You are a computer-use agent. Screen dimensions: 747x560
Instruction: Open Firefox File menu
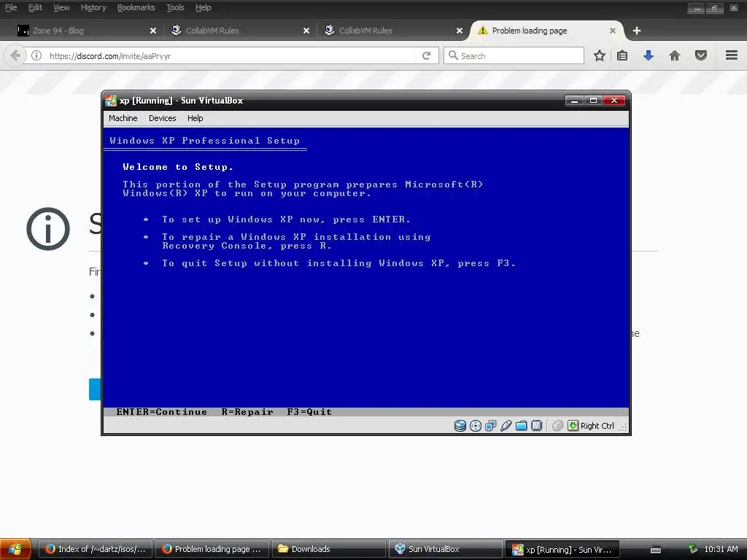click(x=10, y=7)
